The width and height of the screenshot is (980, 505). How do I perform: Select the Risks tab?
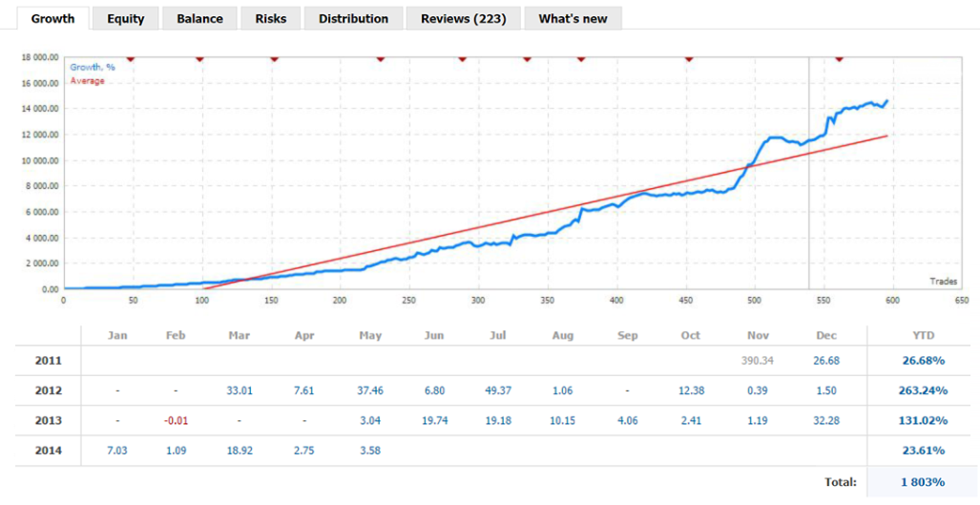(271, 18)
